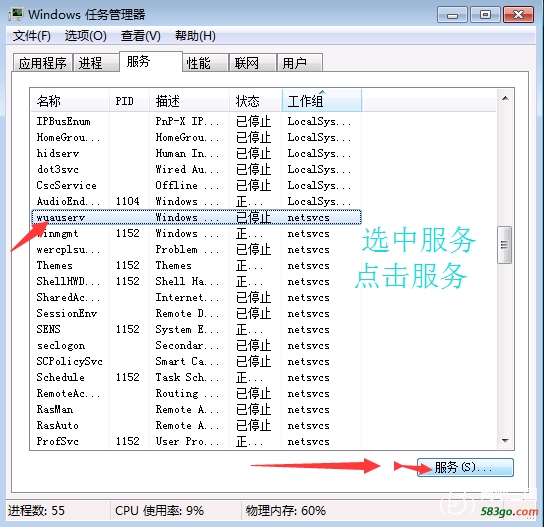Select the IPBusEnum service row
544x527 pixels.
coord(196,121)
